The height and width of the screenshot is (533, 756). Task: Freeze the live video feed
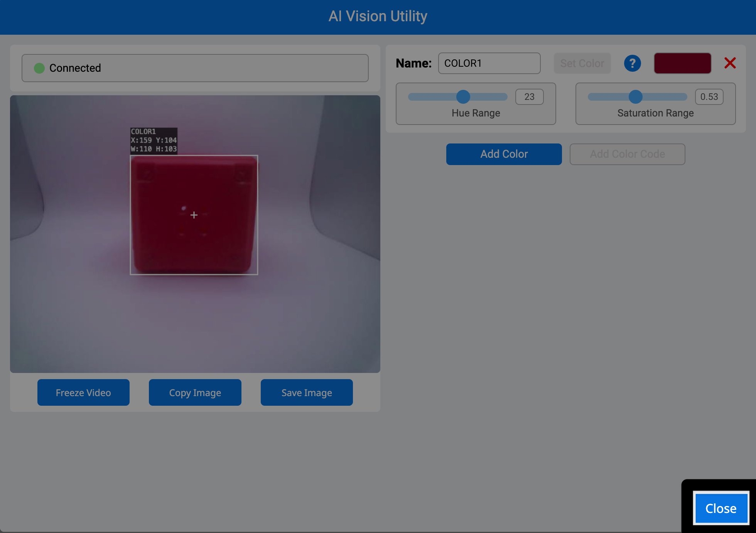click(83, 392)
